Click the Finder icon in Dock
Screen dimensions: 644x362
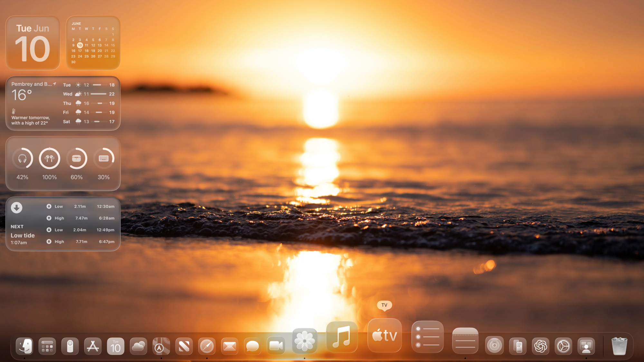pos(24,346)
